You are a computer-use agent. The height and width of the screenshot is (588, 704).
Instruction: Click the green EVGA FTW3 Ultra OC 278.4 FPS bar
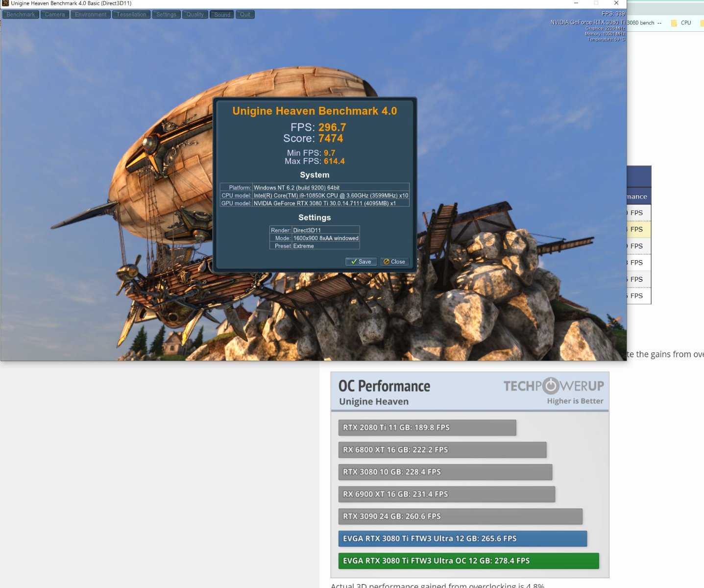[x=468, y=561]
